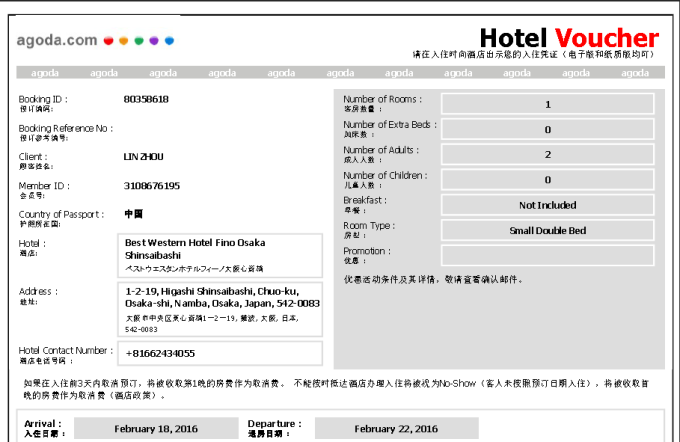Click the Number of Extra Beds value field
680x442 pixels.
[548, 129]
